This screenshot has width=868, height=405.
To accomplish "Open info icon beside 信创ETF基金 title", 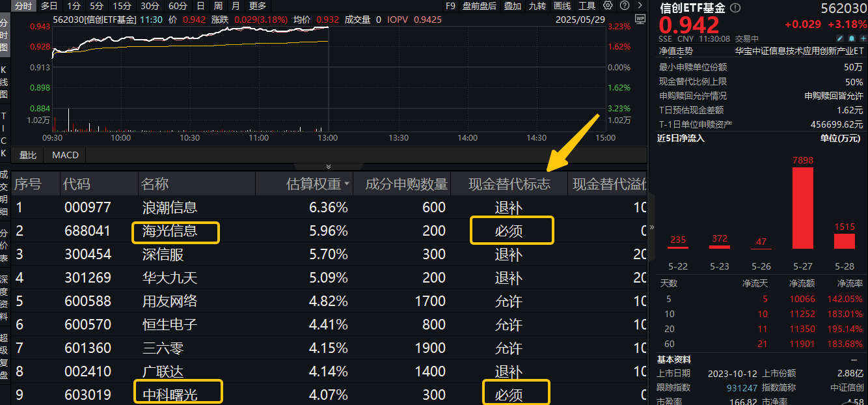I will pos(735,8).
